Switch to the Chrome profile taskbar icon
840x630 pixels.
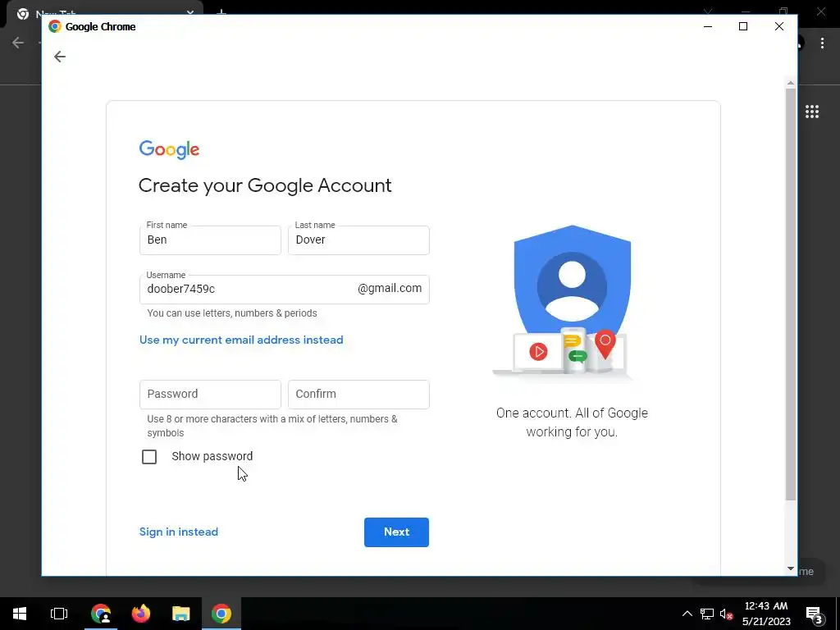[101, 614]
